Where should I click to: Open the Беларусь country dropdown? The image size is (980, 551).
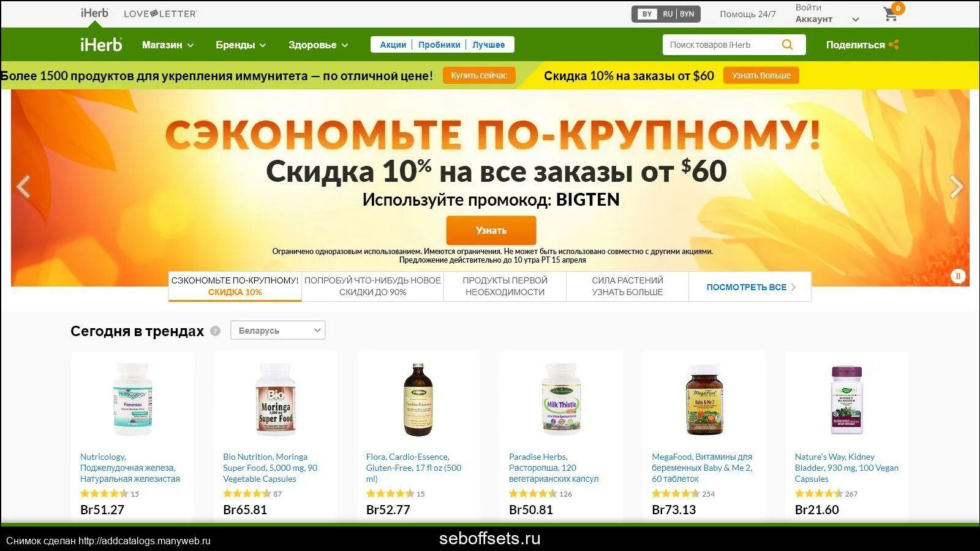[278, 331]
